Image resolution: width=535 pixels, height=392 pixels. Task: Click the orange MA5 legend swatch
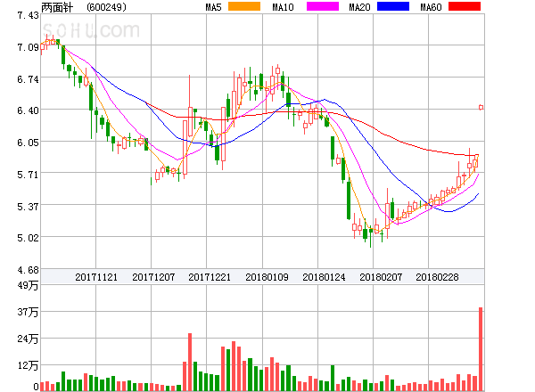[x=244, y=6]
